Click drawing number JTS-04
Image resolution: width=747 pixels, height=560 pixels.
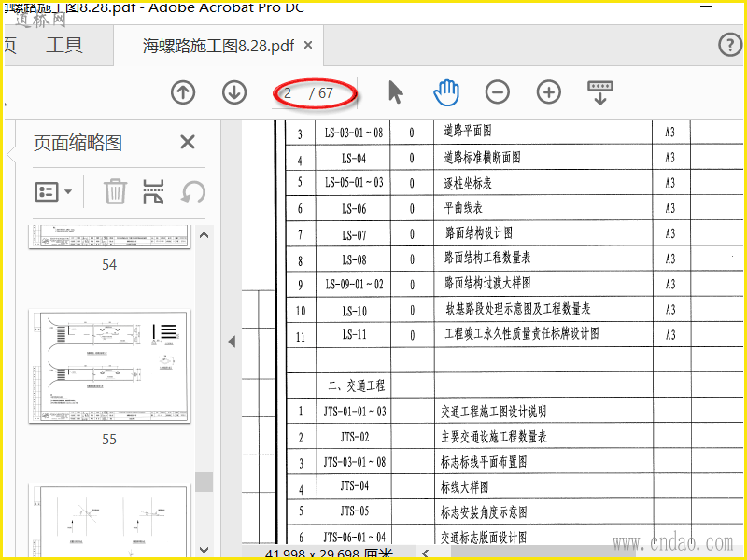[x=355, y=486]
